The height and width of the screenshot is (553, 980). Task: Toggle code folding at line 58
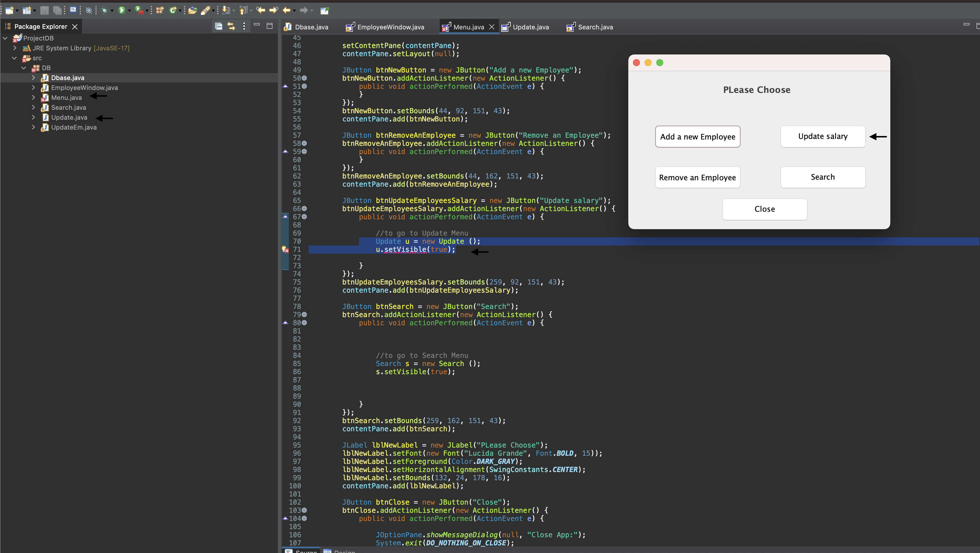[x=304, y=144]
